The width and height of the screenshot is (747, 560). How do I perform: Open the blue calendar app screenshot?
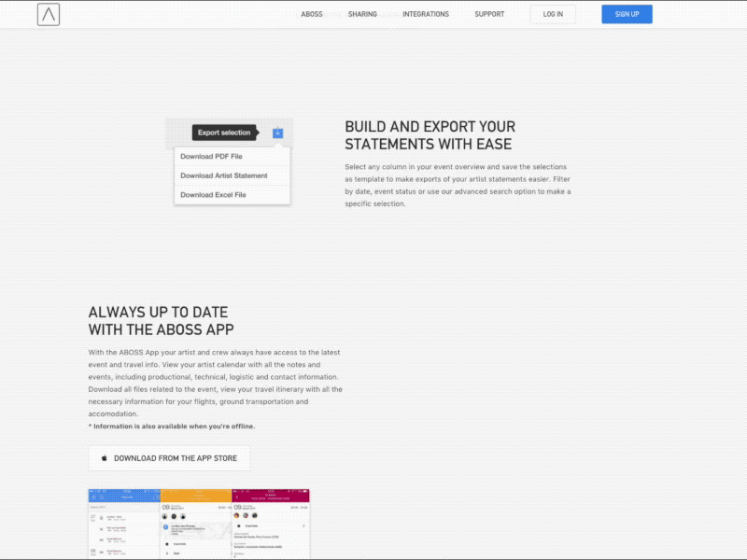tap(124, 523)
